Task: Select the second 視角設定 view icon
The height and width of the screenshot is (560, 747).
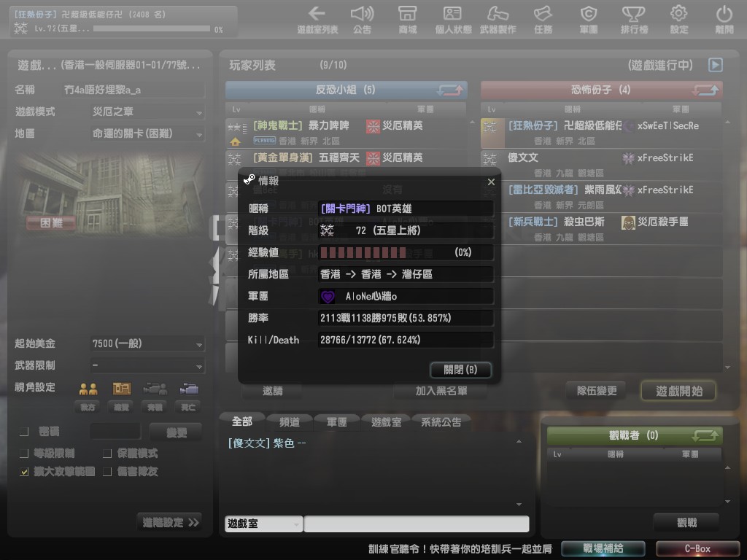Action: tap(122, 389)
